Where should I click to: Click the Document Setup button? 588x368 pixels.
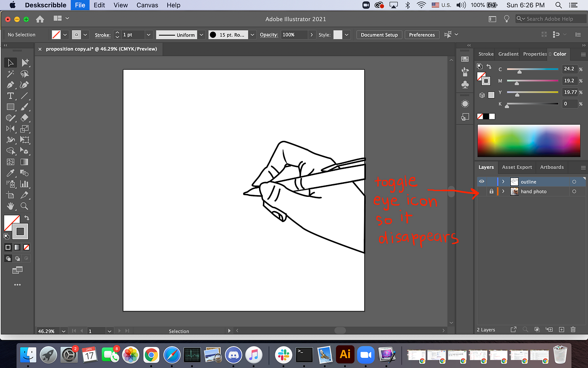pos(379,34)
